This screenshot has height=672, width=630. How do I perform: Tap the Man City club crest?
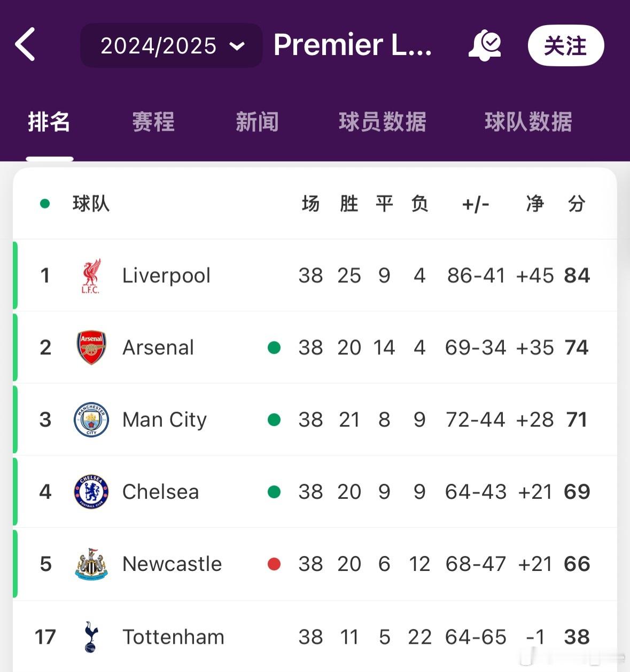pos(91,420)
